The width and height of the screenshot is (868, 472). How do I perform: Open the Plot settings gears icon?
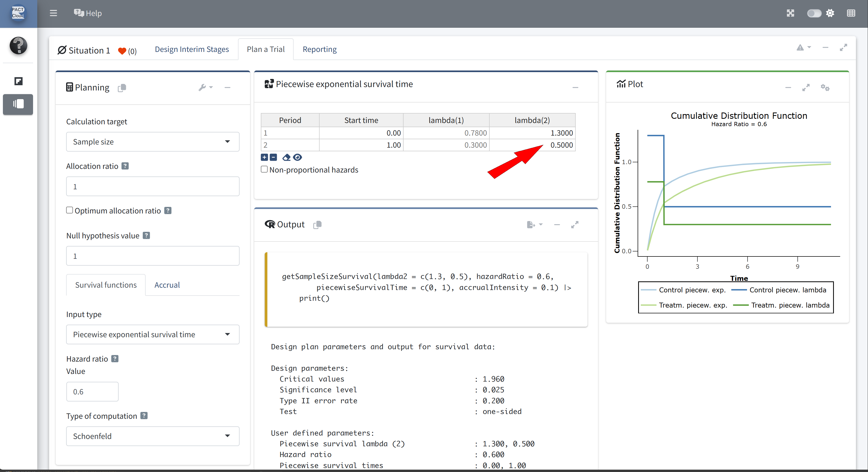[x=825, y=88]
